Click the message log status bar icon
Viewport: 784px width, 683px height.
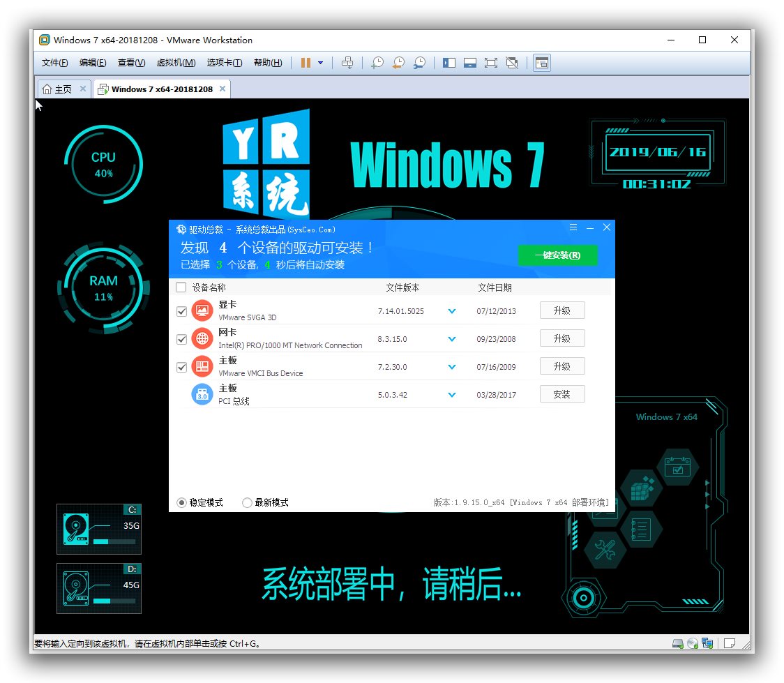coord(730,643)
